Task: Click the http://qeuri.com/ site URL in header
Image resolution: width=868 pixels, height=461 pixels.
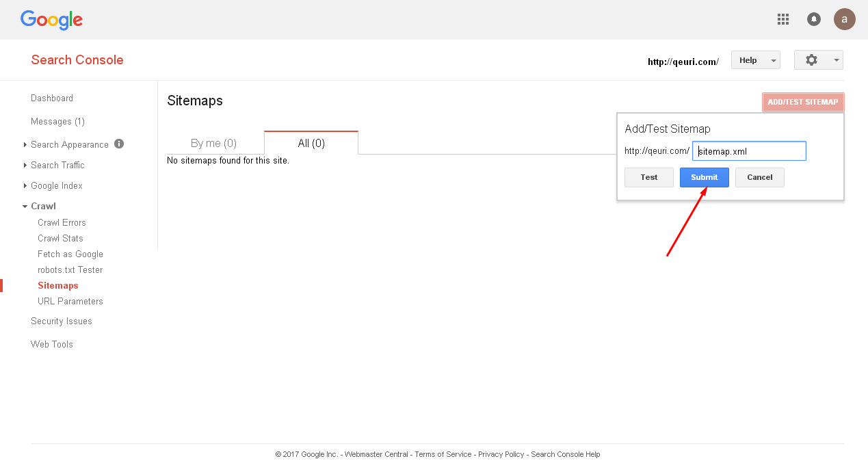Action: click(683, 62)
